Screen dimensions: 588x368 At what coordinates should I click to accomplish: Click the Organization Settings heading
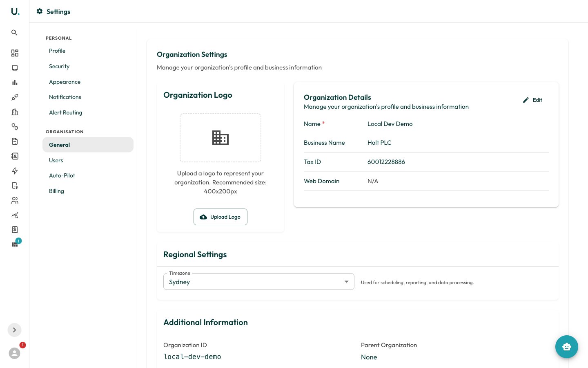(192, 54)
